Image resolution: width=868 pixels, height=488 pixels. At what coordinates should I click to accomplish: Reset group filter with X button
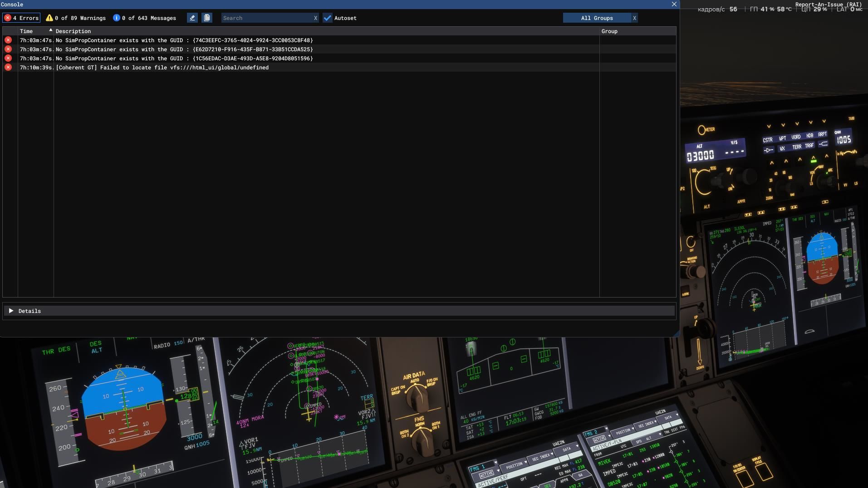pos(634,18)
